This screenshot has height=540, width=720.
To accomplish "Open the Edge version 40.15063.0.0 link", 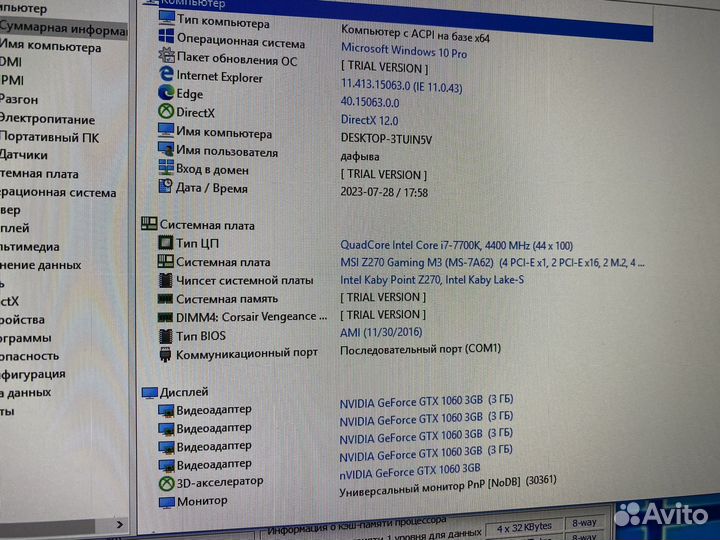I will [370, 102].
